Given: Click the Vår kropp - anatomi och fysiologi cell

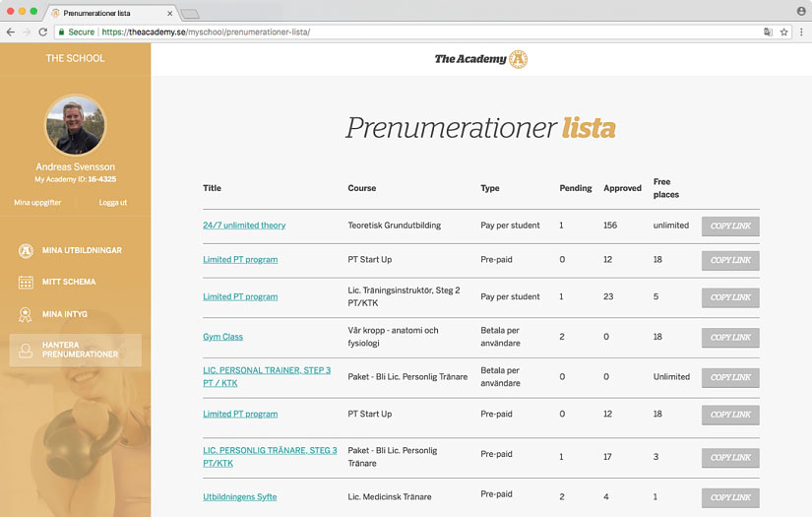Looking at the screenshot, I should (x=393, y=337).
